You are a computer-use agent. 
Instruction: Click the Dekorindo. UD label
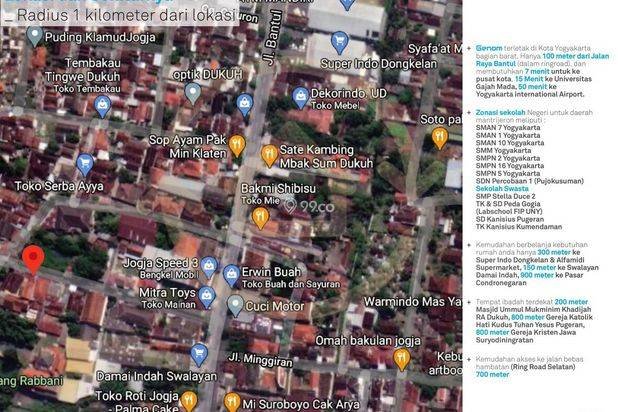click(x=349, y=93)
